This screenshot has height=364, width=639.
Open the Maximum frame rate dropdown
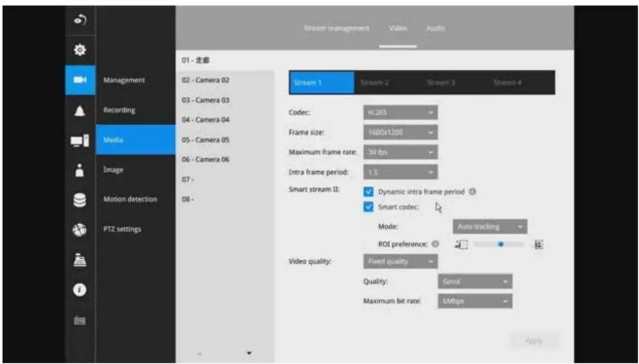click(400, 152)
